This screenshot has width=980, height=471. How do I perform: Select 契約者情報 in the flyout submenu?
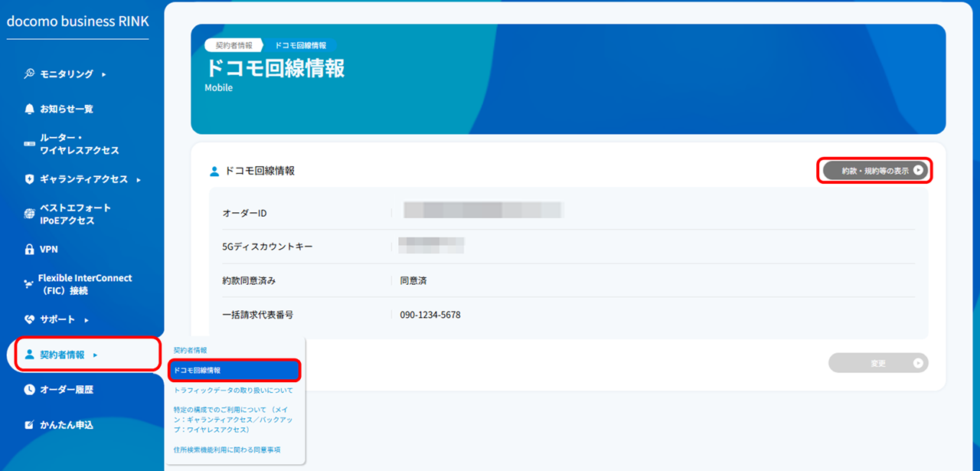tap(190, 350)
